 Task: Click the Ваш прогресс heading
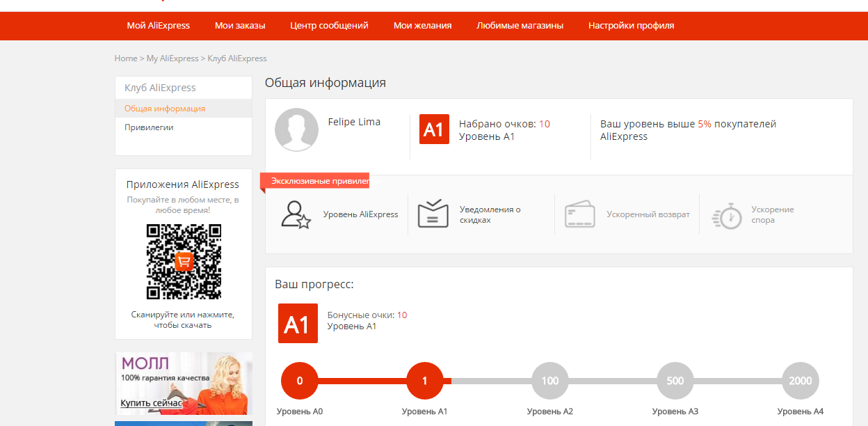(x=314, y=285)
